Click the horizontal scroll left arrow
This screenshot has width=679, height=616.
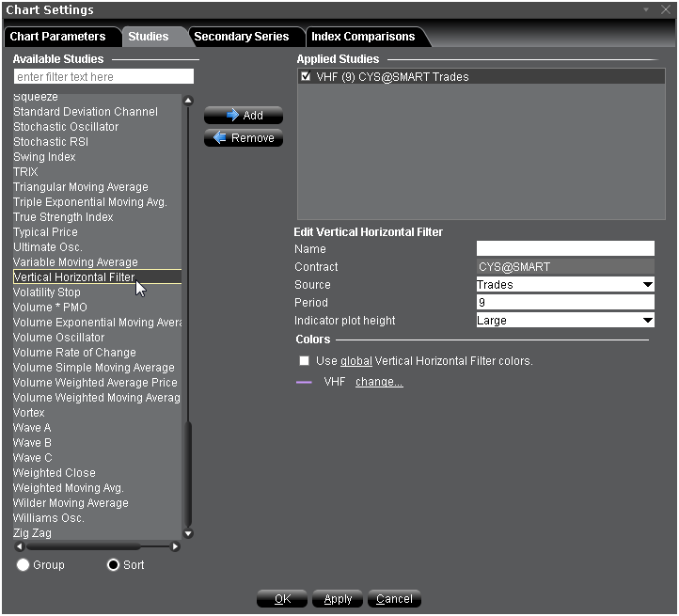(x=18, y=546)
